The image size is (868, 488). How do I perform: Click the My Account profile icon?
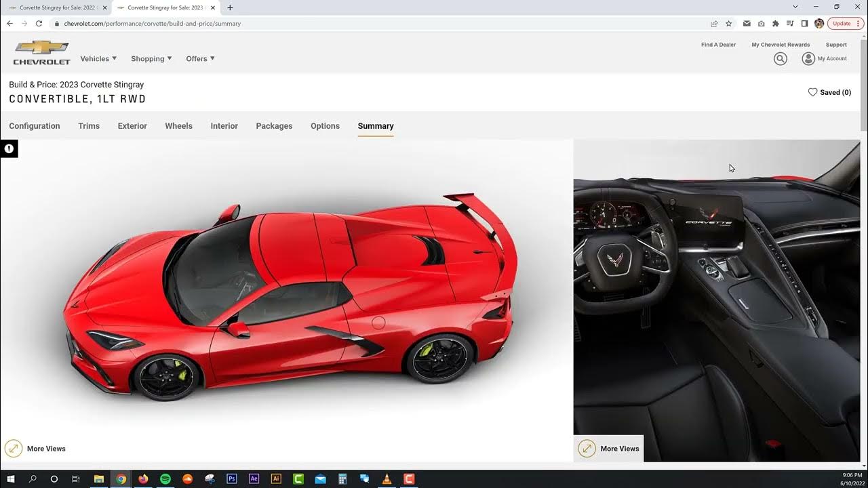click(x=808, y=59)
